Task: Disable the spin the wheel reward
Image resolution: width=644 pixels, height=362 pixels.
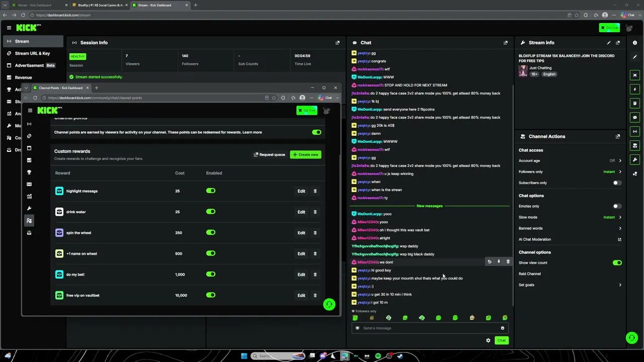Action: [211, 233]
